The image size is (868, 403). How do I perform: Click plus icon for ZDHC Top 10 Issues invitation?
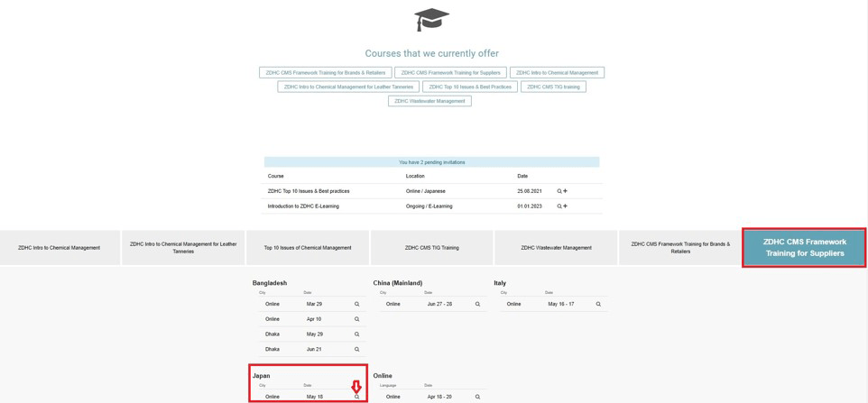(565, 191)
